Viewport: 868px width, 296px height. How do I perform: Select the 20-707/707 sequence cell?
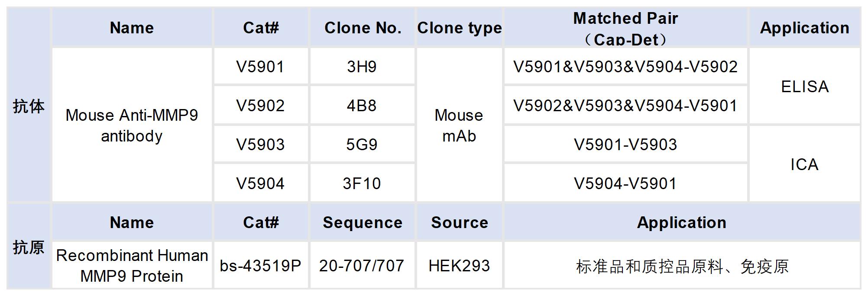pos(362,265)
